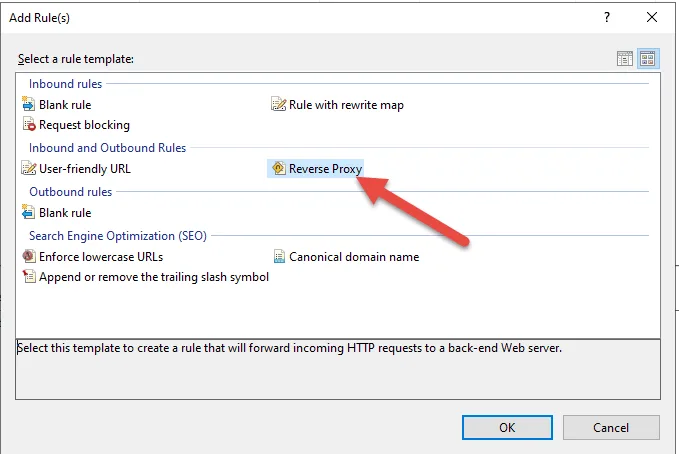Click the Inbound and Outbound Rules group header
679x454 pixels.
pos(107,148)
